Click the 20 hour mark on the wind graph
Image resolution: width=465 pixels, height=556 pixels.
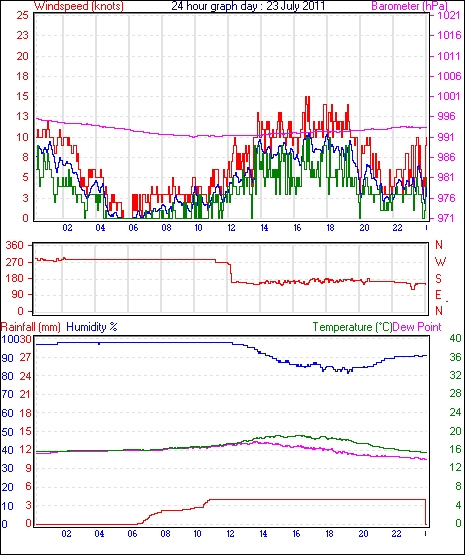pos(364,227)
